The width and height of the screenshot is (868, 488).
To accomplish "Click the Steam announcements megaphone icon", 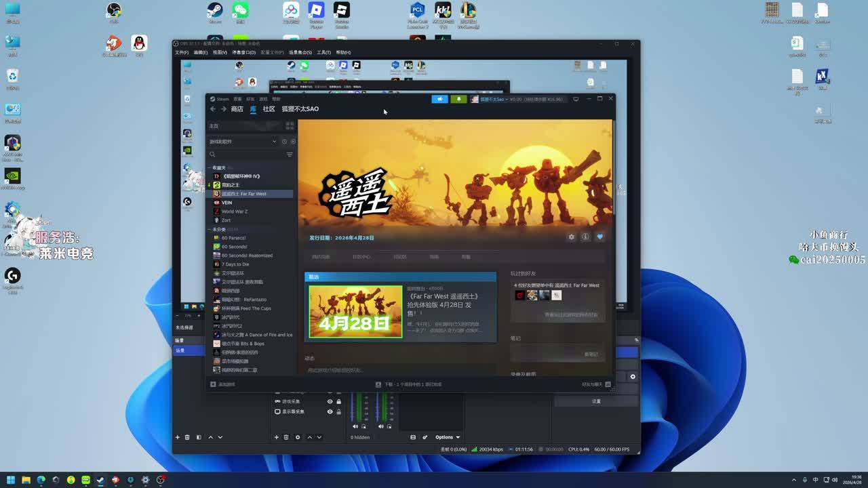I will point(439,99).
